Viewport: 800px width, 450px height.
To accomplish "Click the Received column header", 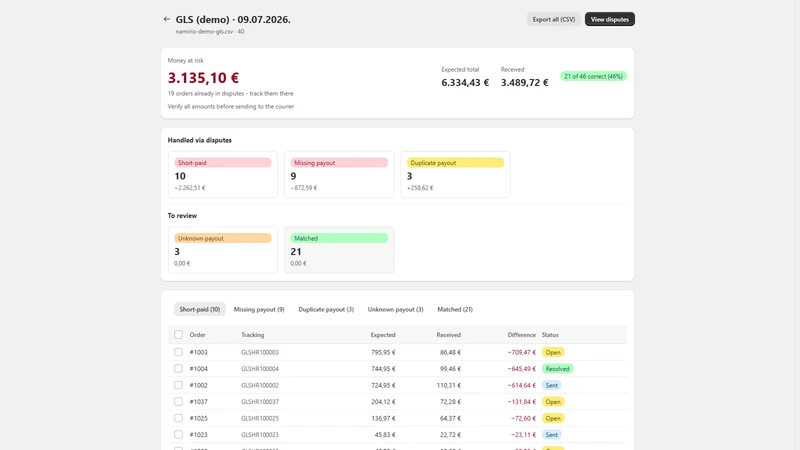I will coord(448,335).
